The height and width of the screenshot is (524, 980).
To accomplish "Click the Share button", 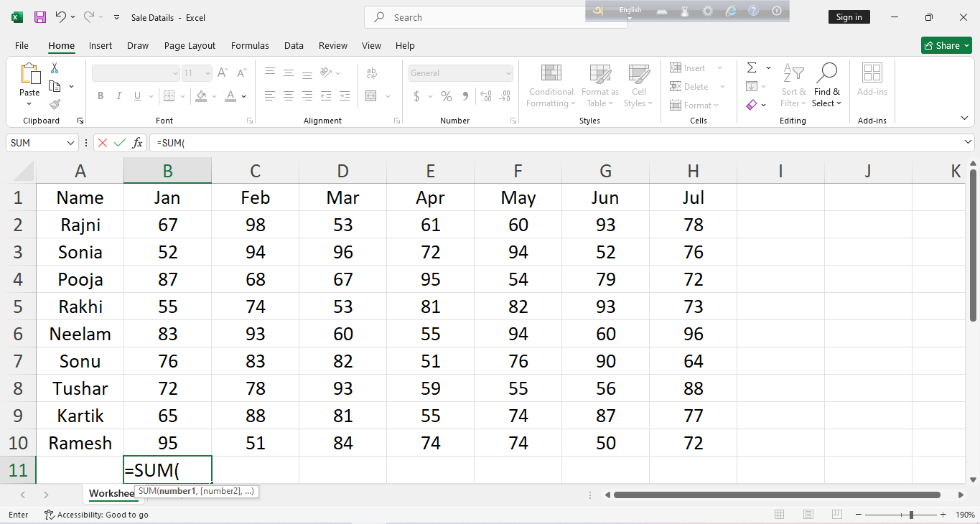I will pos(946,45).
